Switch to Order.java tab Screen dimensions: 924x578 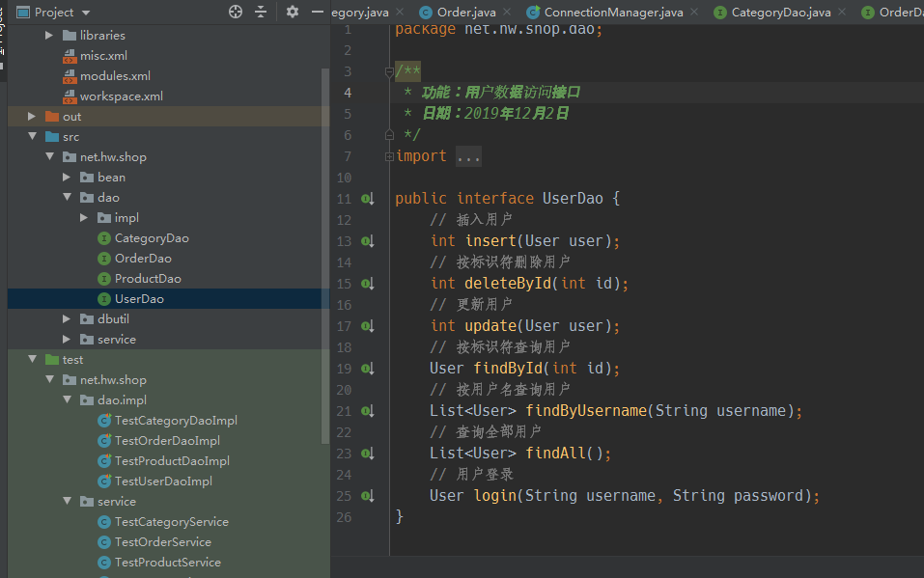click(x=466, y=12)
